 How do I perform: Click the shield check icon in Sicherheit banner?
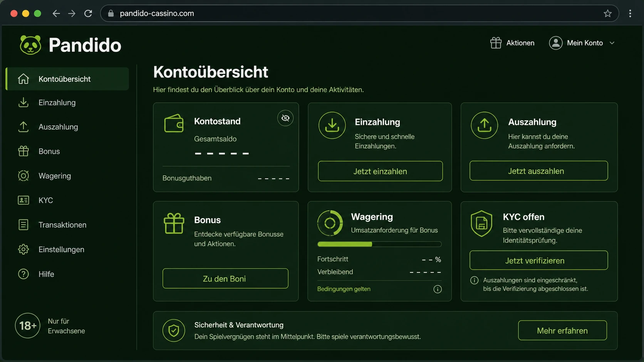pyautogui.click(x=174, y=330)
